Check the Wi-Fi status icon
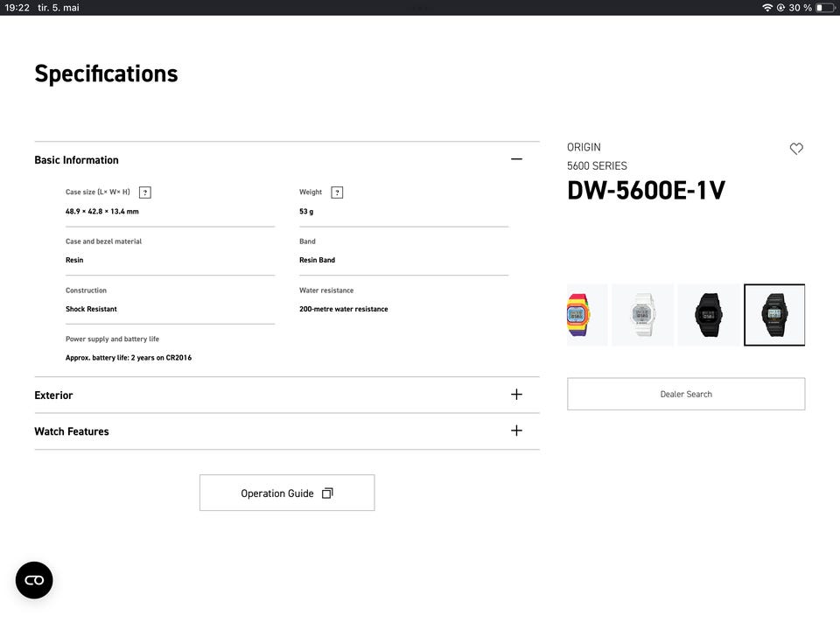The height and width of the screenshot is (630, 840). (767, 8)
